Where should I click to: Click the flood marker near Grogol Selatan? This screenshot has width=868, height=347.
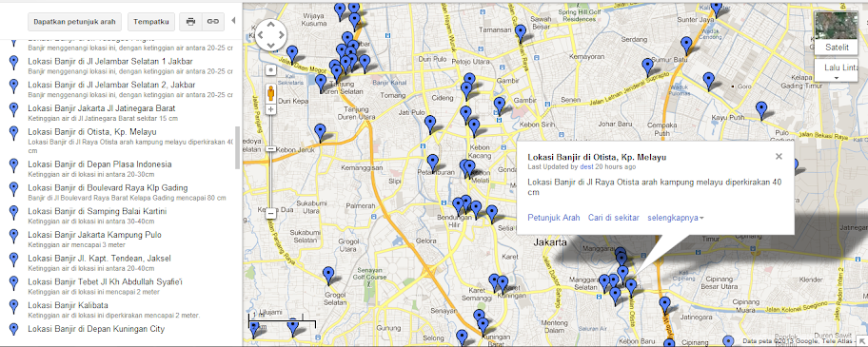328,276
